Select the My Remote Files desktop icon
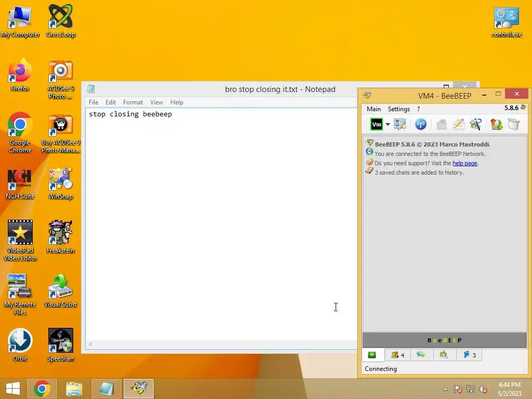The width and height of the screenshot is (532, 399). coord(20,295)
